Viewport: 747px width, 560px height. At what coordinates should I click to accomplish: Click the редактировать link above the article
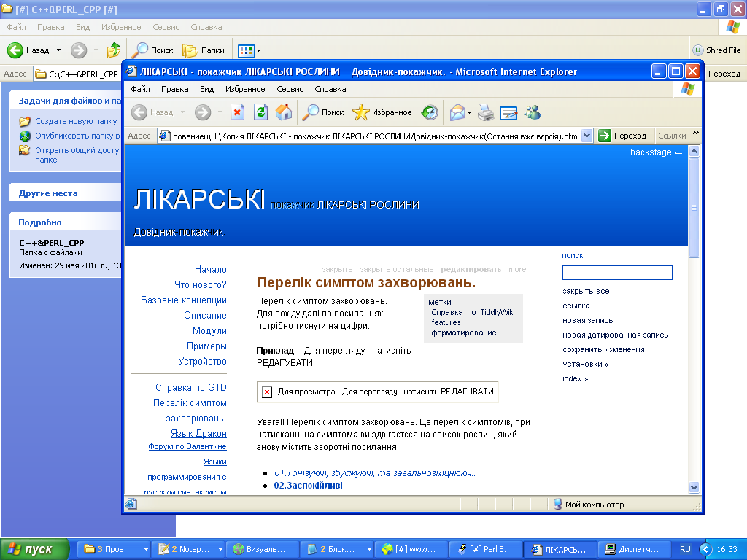(x=471, y=269)
